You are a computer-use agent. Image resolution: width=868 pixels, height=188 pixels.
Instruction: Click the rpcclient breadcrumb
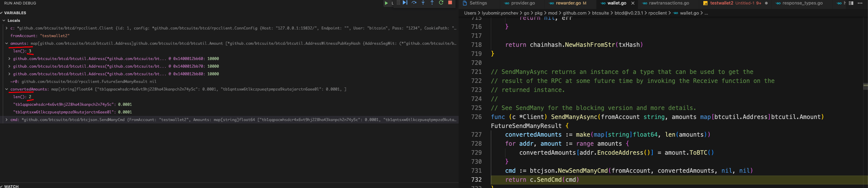[x=658, y=13]
